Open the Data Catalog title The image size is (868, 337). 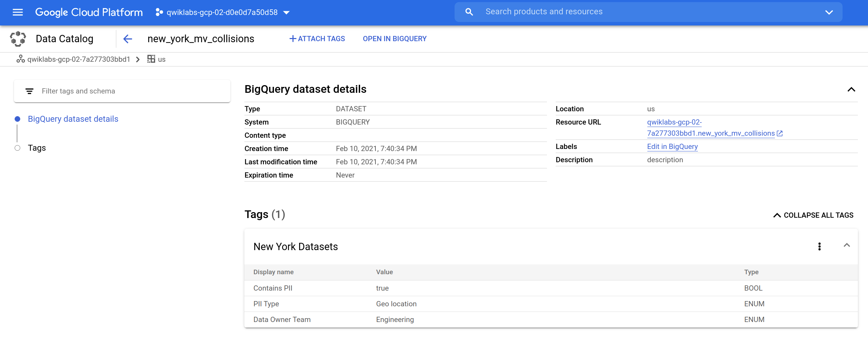point(64,39)
